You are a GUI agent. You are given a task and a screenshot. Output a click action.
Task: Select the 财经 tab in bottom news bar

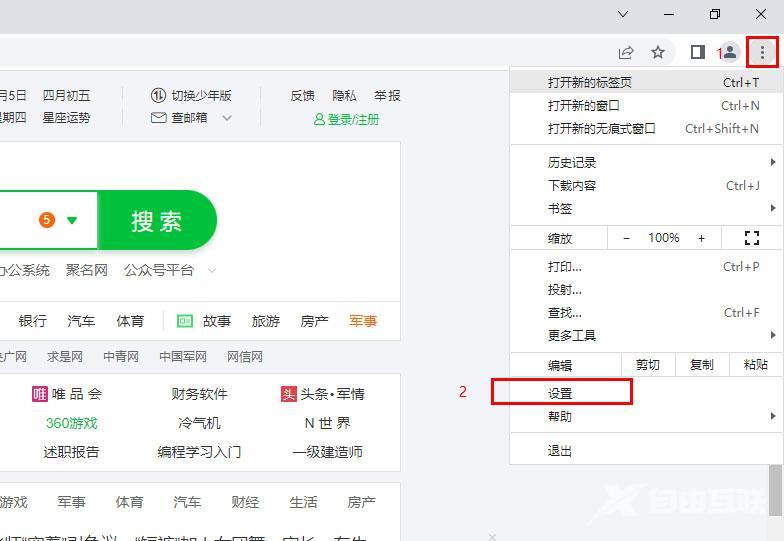click(245, 502)
